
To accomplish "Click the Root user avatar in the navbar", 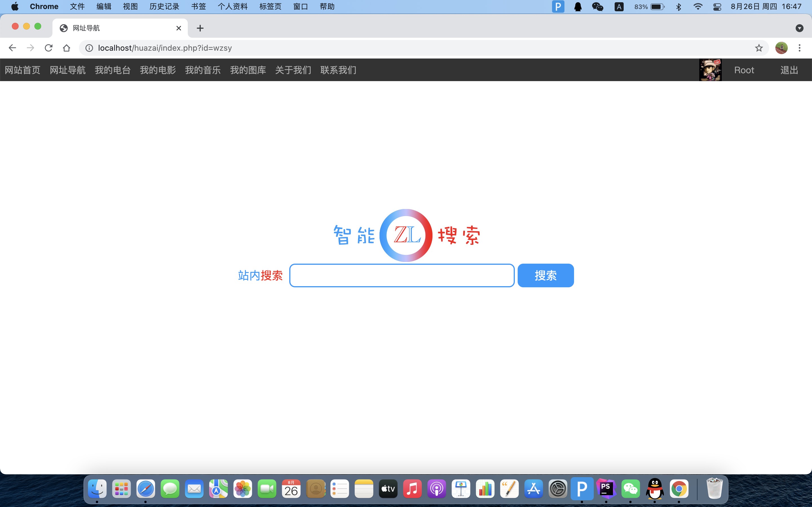I will tap(711, 70).
